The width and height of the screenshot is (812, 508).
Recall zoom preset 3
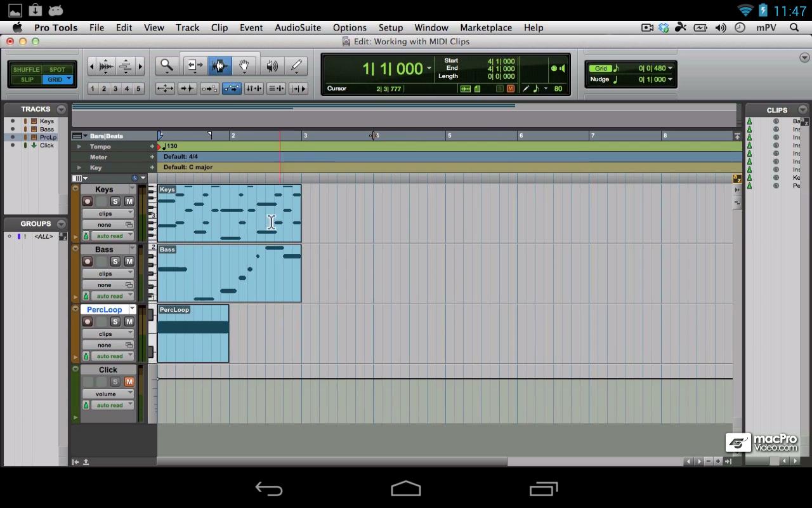point(115,89)
